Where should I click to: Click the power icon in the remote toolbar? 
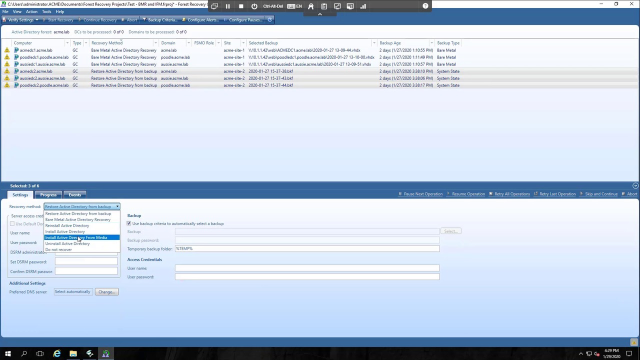point(254,6)
